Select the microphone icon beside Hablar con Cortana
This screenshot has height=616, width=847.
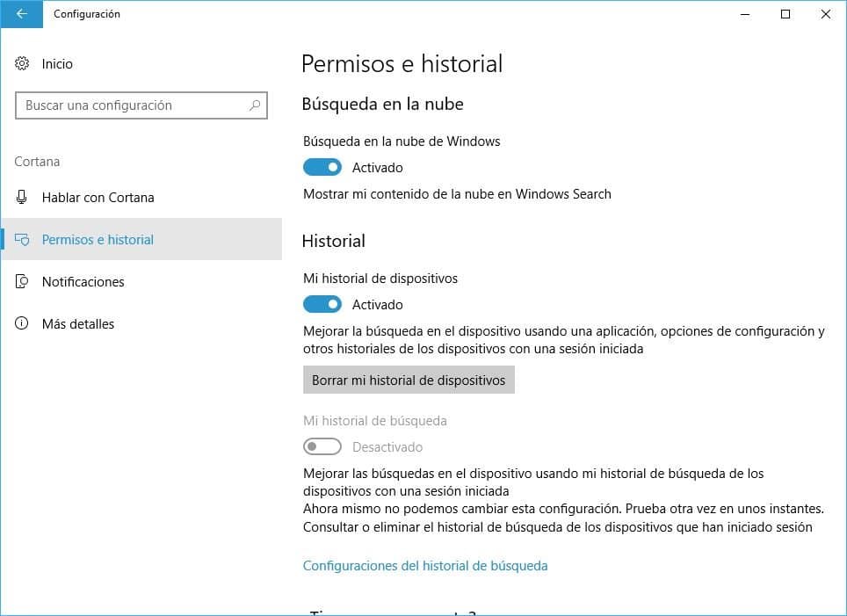coord(21,197)
